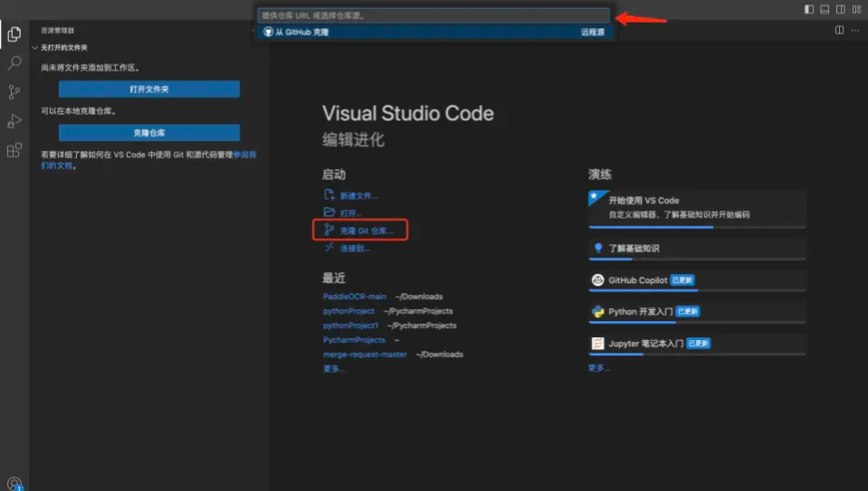Click the remote connect icon beside 连接到
Image resolution: width=868 pixels, height=491 pixels.
pos(329,247)
